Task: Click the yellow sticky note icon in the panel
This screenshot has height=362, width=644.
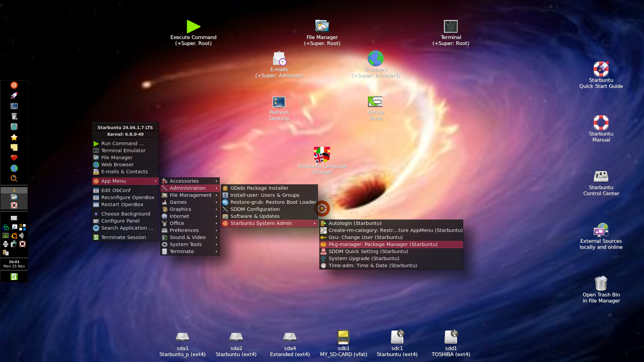Action: 14,147
